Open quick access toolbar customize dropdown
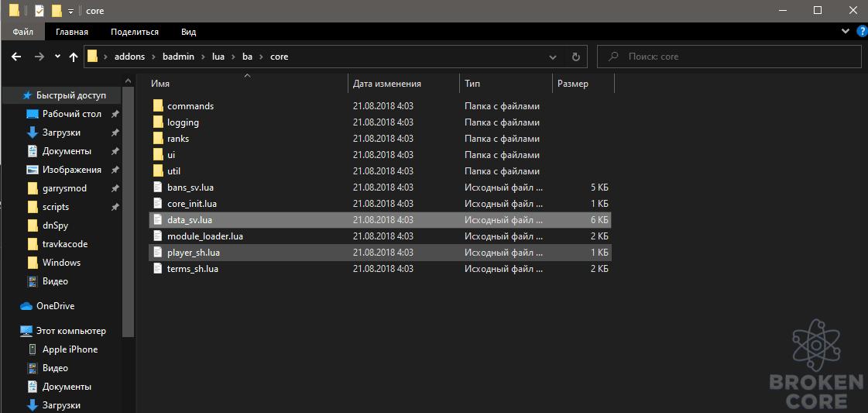 pos(71,11)
